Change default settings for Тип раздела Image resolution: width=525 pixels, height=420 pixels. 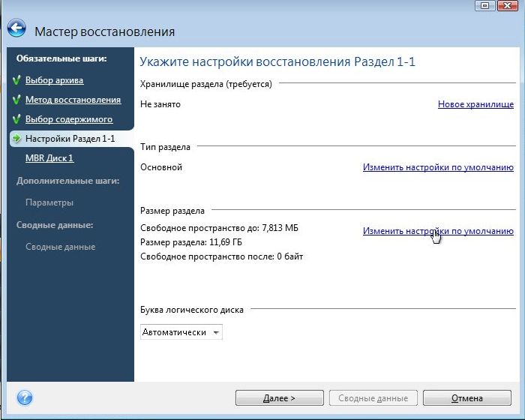pos(438,167)
